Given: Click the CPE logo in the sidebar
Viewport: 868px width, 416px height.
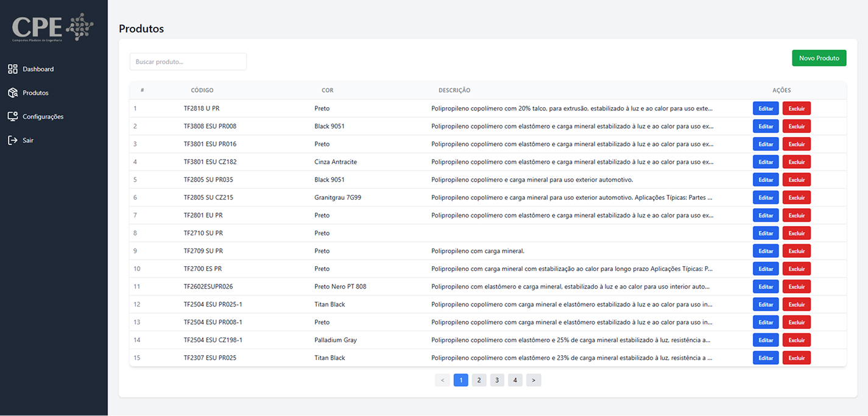Looking at the screenshot, I should pyautogui.click(x=53, y=27).
